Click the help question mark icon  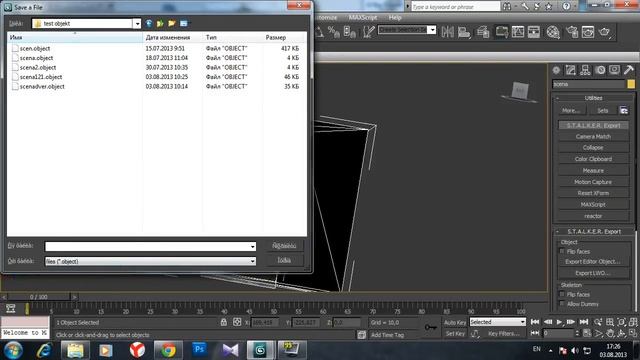tap(567, 6)
